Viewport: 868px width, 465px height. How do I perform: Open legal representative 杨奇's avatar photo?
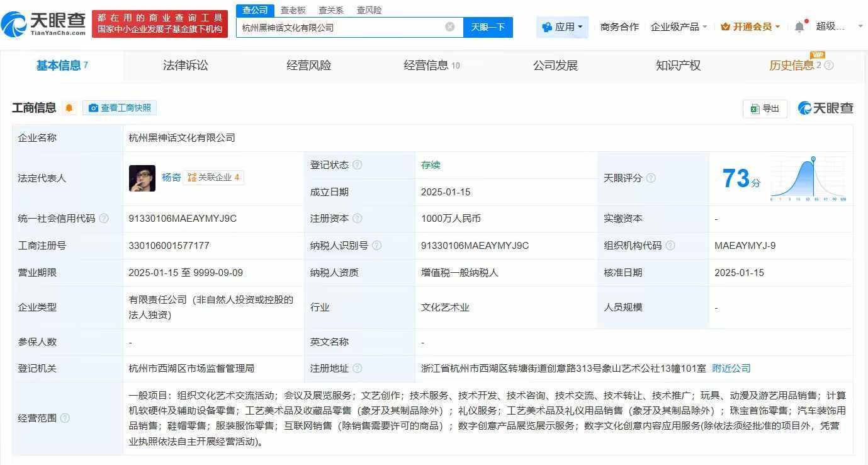pos(142,178)
